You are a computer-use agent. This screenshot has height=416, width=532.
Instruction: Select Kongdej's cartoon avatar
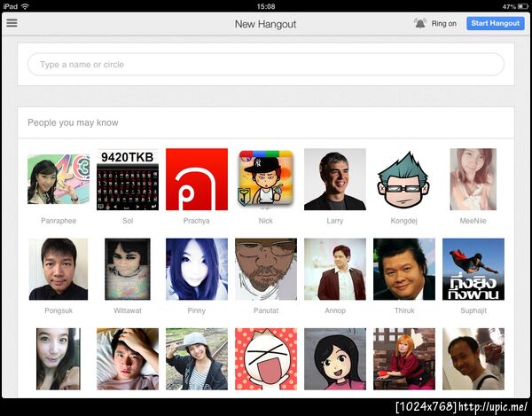coord(403,180)
